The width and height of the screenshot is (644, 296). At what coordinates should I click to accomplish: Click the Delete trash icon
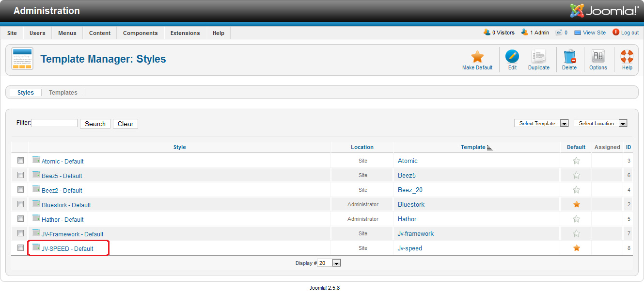coord(569,57)
